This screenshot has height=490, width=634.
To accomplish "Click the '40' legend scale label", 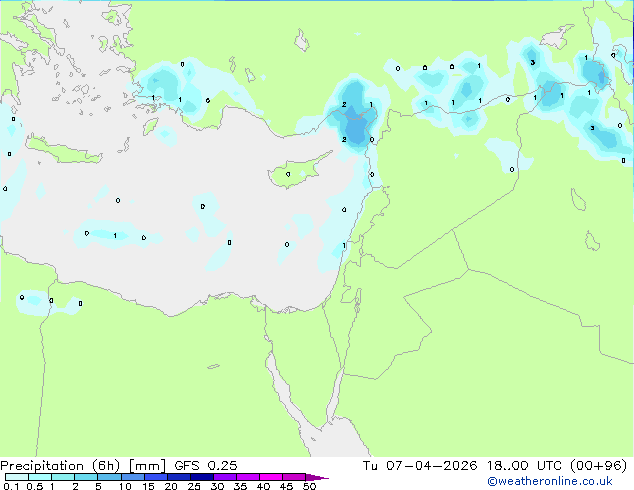I will [x=263, y=486].
